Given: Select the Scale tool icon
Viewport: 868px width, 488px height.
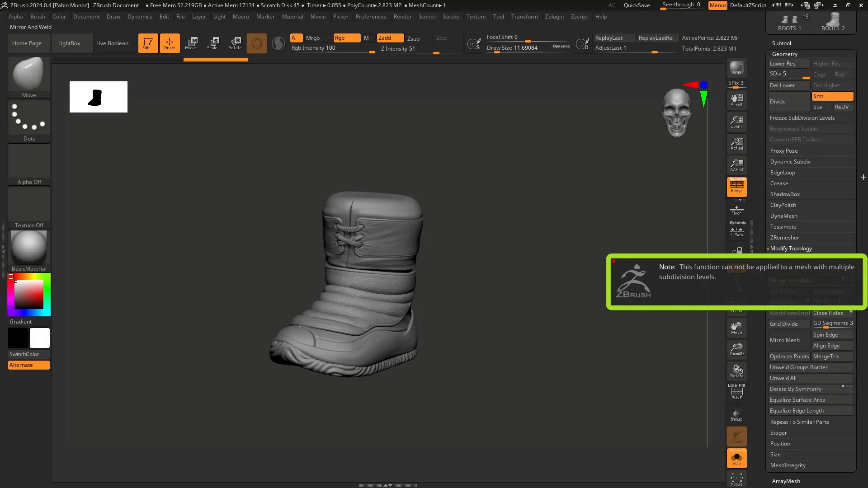Looking at the screenshot, I should (x=212, y=43).
